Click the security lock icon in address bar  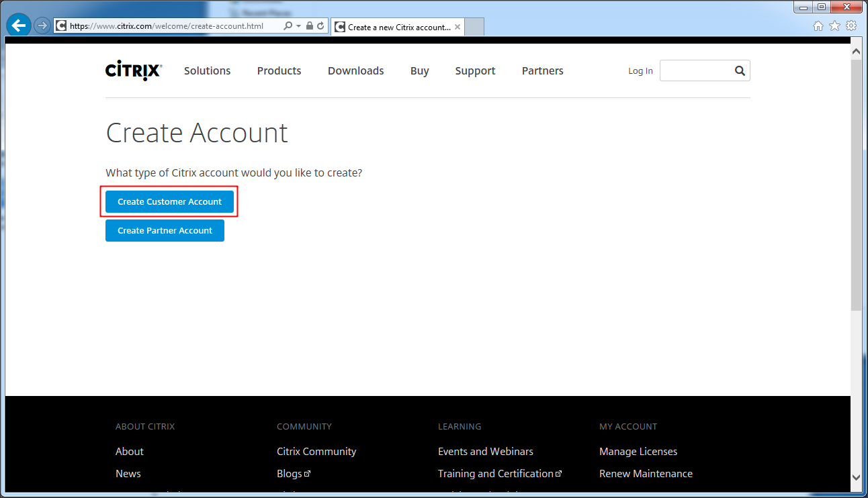coord(309,26)
